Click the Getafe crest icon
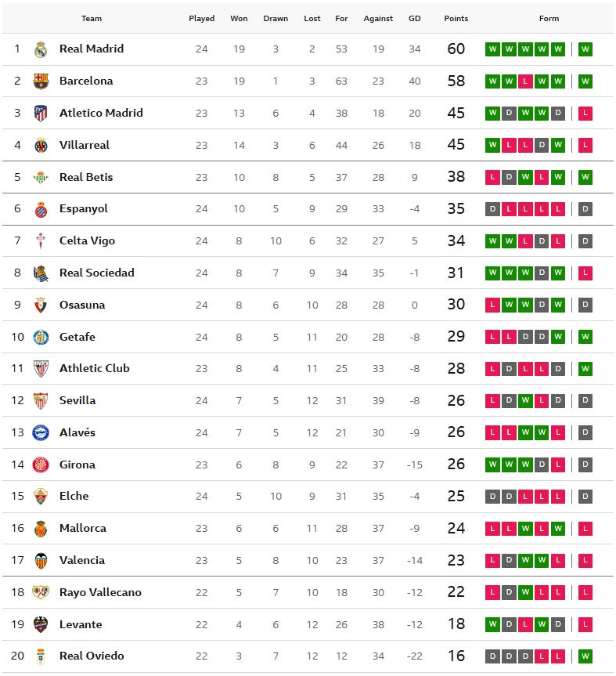 pyautogui.click(x=41, y=337)
